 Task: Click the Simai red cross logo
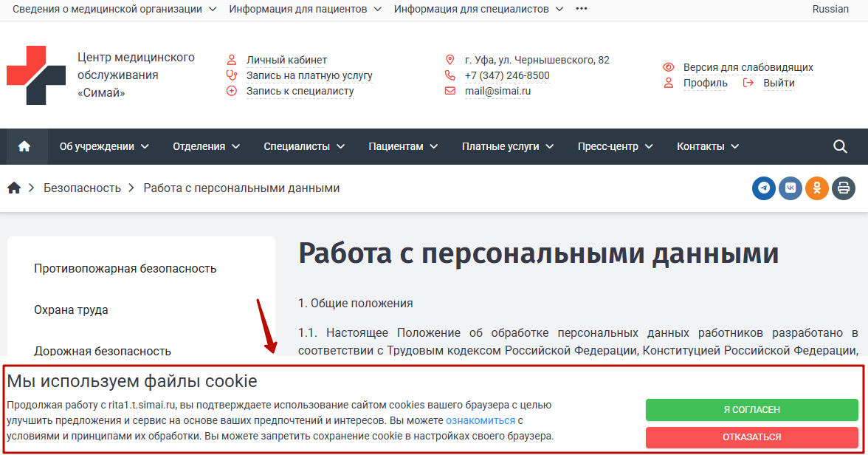[36, 75]
